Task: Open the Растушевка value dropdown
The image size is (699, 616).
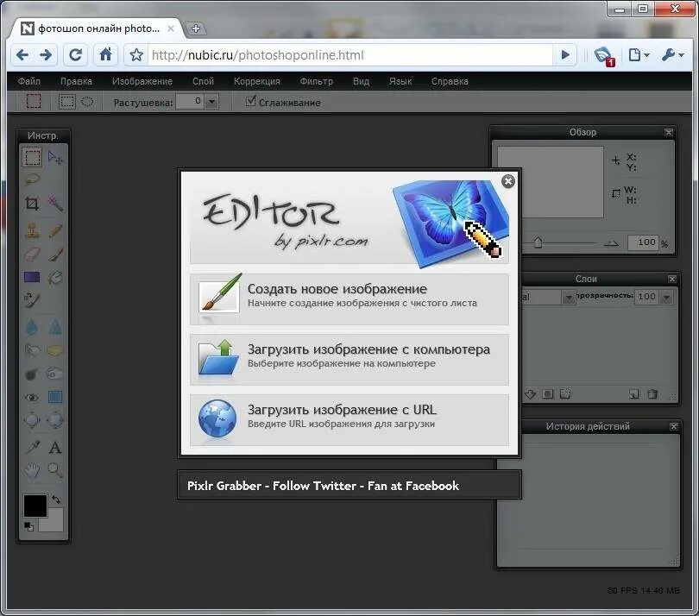Action: [x=212, y=102]
